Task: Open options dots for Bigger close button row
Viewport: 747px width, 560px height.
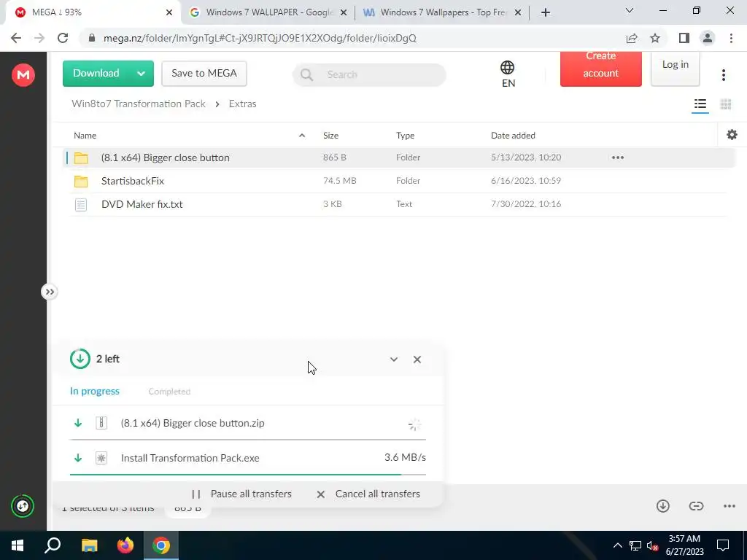Action: click(x=617, y=157)
